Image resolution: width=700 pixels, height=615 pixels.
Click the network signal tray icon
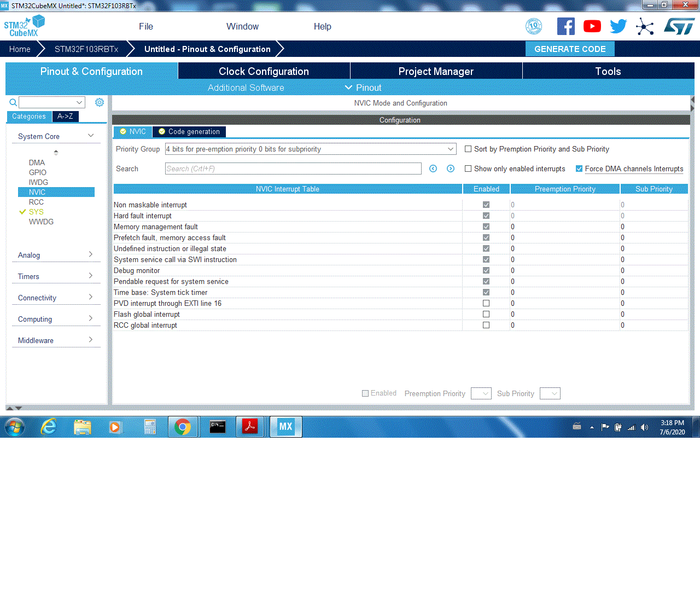tap(631, 427)
